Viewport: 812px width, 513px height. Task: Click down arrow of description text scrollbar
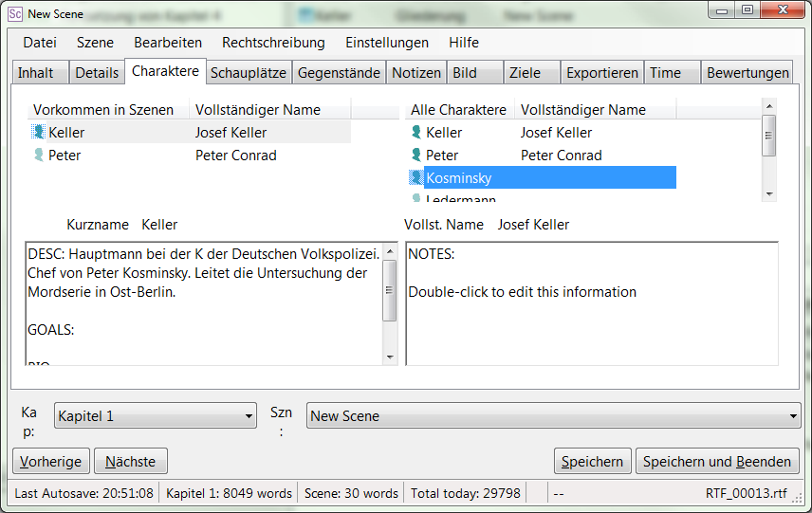click(390, 357)
